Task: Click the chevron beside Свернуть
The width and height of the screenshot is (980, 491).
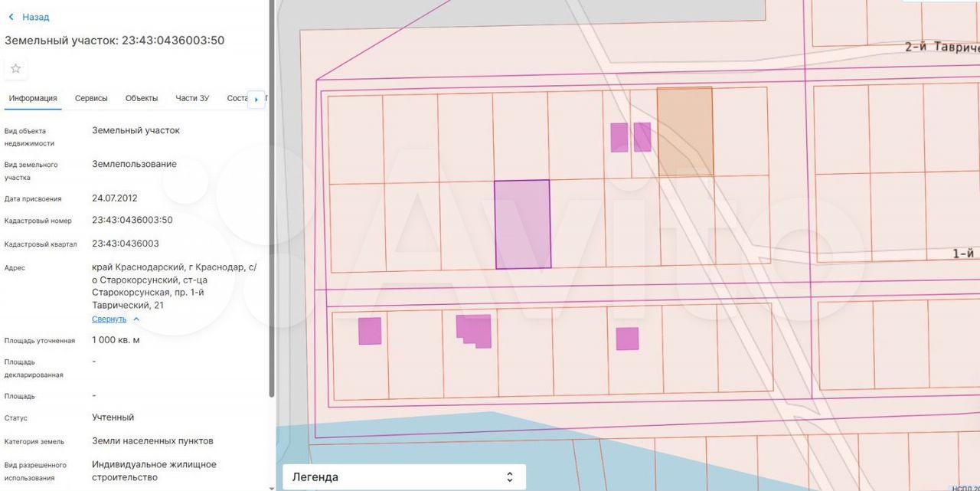Action: tap(136, 319)
